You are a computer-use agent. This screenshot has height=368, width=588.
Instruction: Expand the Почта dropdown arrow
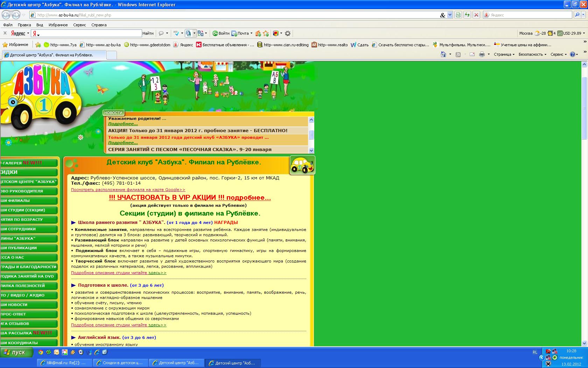point(252,33)
